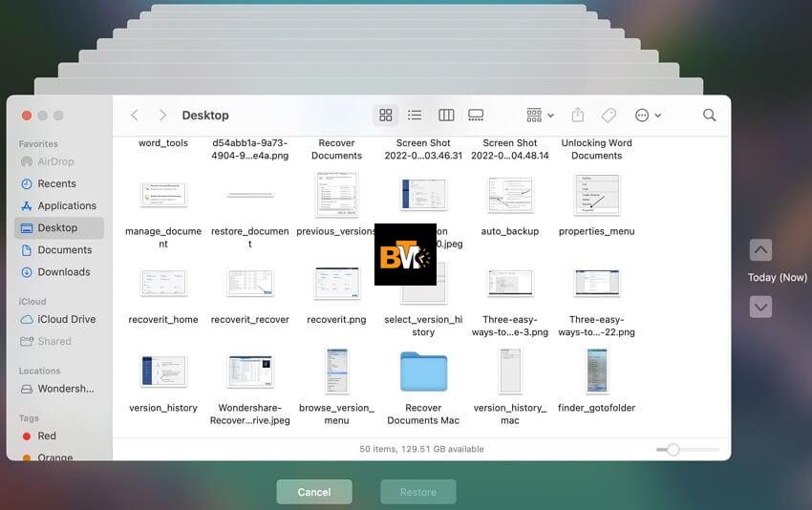The image size is (812, 510).
Task: Open the group-by dropdown
Action: pyautogui.click(x=540, y=115)
